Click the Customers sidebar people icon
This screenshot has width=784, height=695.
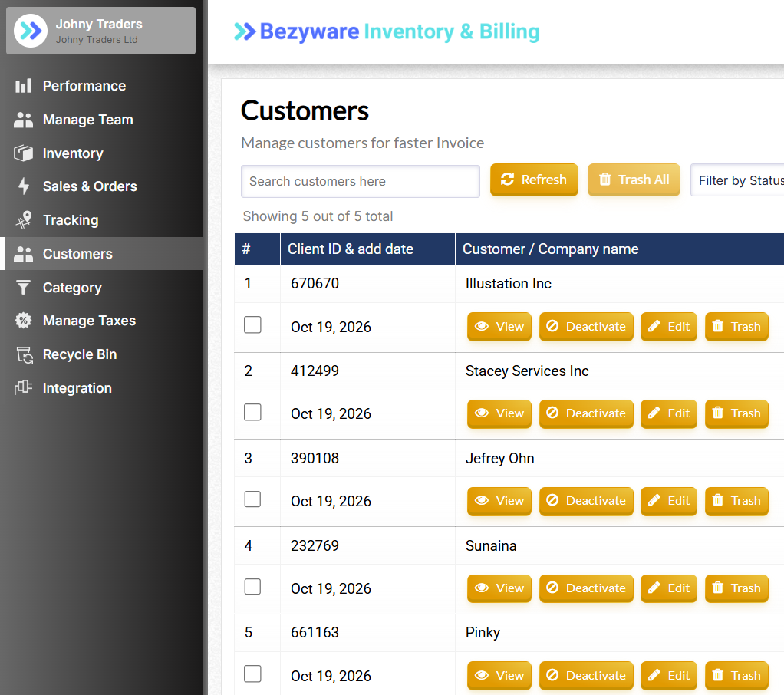23,254
